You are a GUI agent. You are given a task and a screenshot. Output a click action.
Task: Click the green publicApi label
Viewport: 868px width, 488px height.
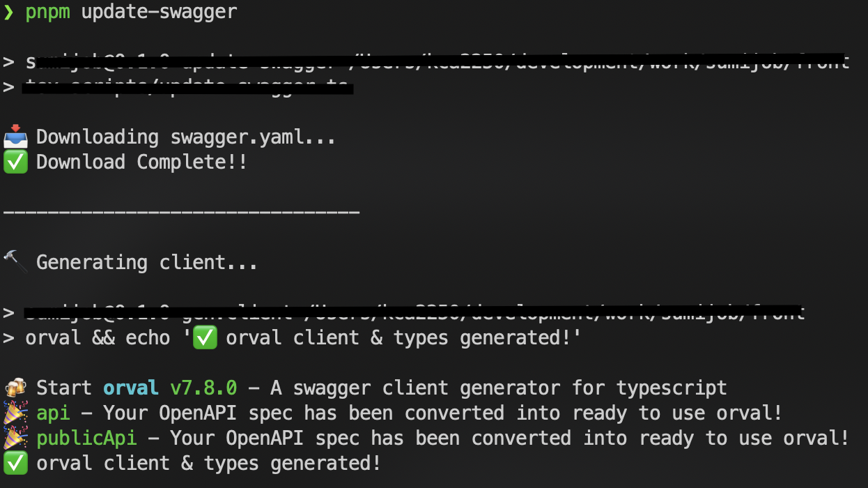pos(86,438)
